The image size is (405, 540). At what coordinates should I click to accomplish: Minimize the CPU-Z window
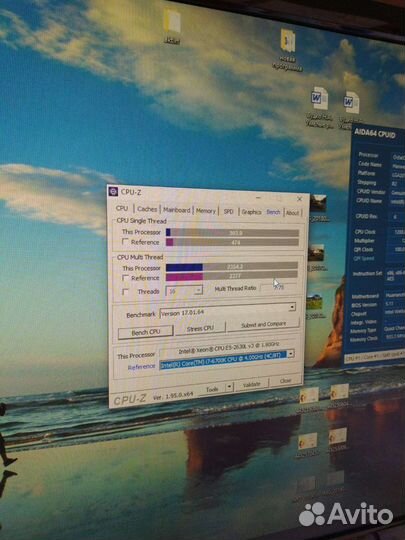click(x=258, y=198)
